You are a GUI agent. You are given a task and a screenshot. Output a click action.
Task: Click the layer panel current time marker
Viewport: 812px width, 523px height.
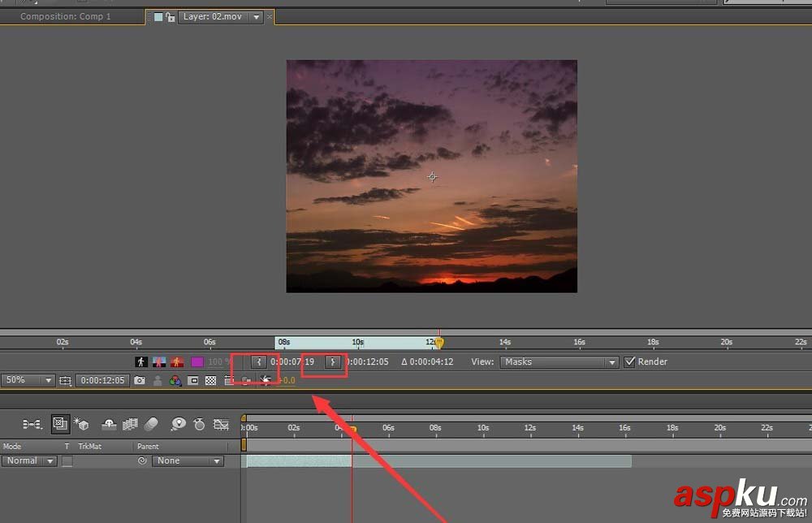[439, 342]
